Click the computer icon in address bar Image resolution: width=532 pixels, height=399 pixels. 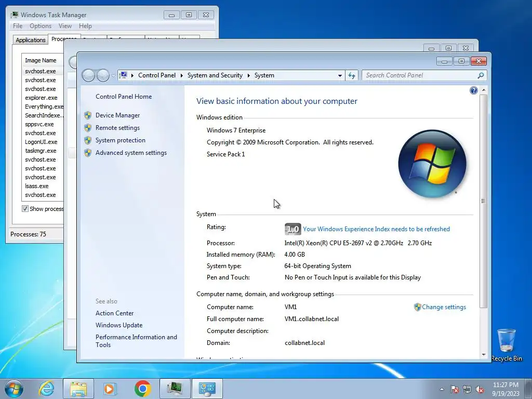click(124, 75)
